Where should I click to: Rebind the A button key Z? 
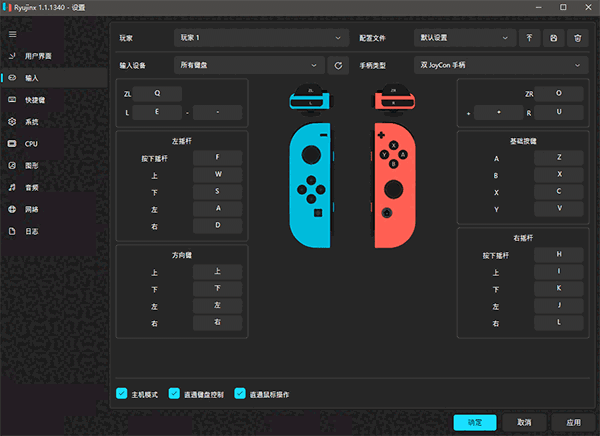[x=559, y=157]
